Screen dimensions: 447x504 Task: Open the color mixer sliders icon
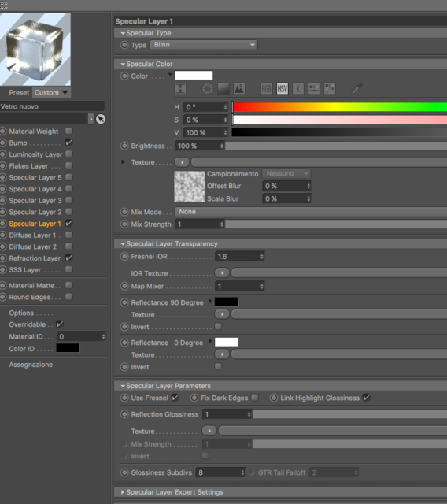[x=314, y=89]
